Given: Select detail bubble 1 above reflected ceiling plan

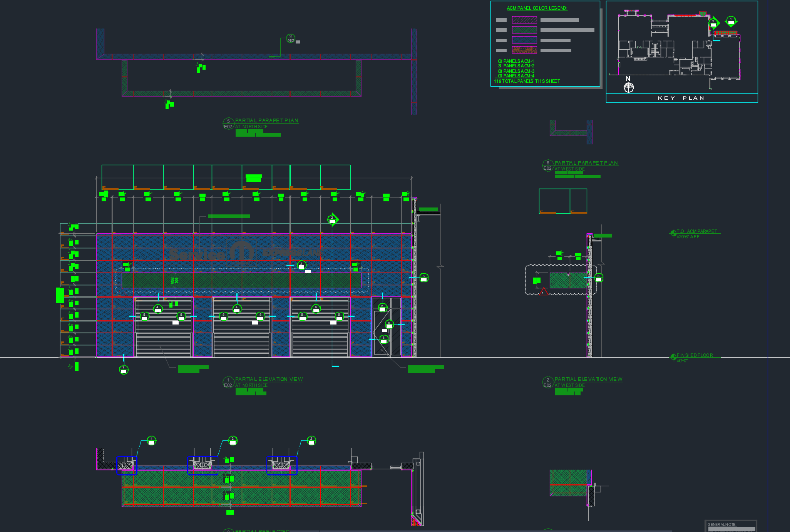Looking at the screenshot, I should click(x=151, y=440).
